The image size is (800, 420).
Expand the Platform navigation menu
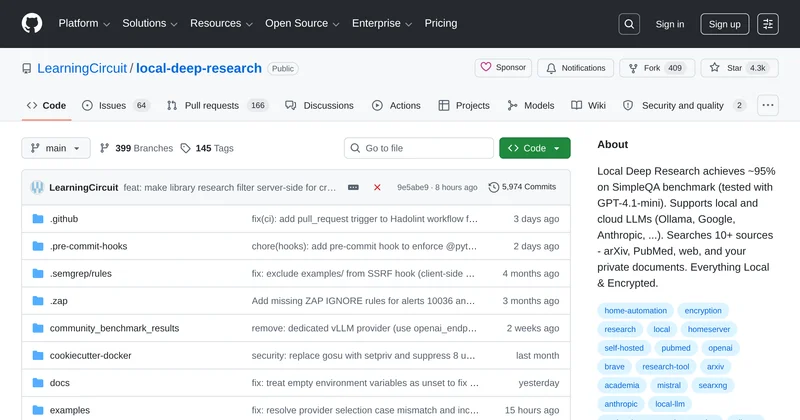point(84,24)
